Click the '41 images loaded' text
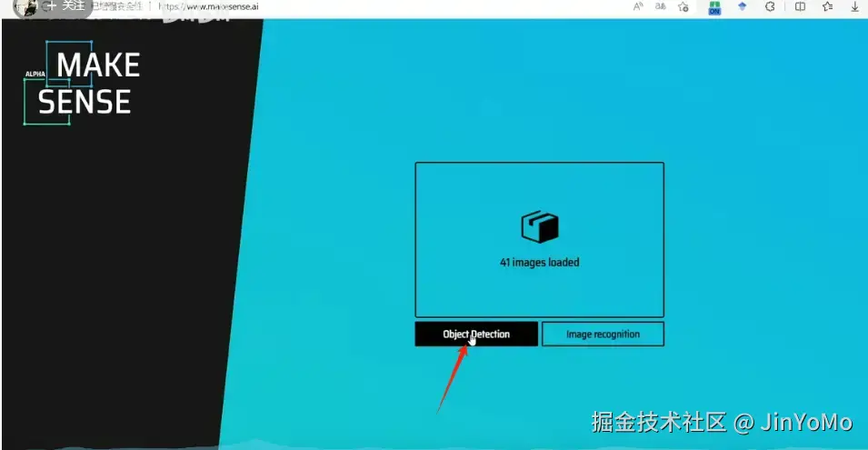Image resolution: width=868 pixels, height=450 pixels. click(540, 263)
